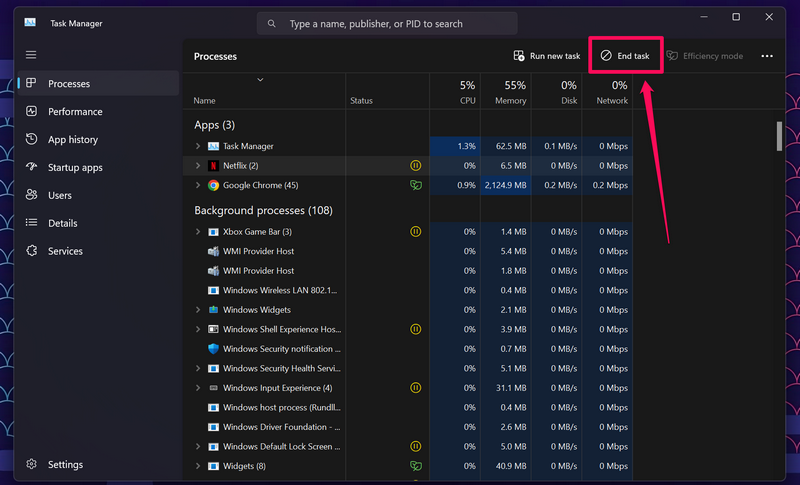Click the efficiency leaf icon for Google Chrome
This screenshot has width=800, height=485.
point(415,185)
